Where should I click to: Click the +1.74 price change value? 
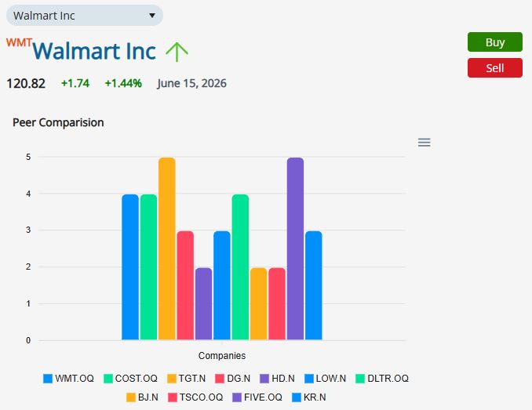click(75, 83)
